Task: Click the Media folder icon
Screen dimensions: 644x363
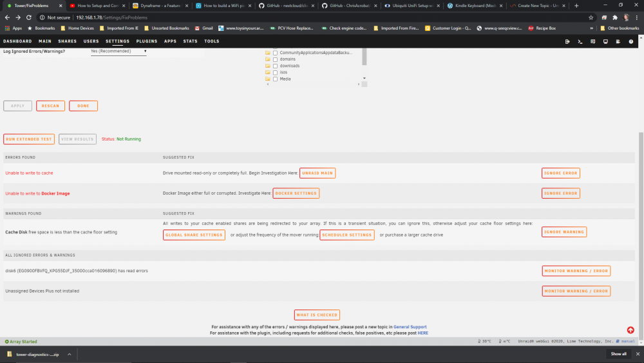Action: (268, 79)
